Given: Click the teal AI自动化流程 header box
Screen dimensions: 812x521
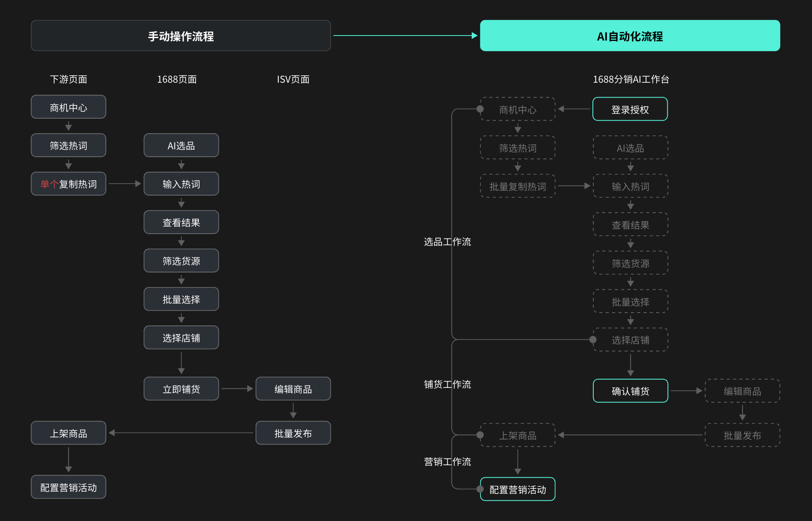Looking at the screenshot, I should click(x=630, y=36).
